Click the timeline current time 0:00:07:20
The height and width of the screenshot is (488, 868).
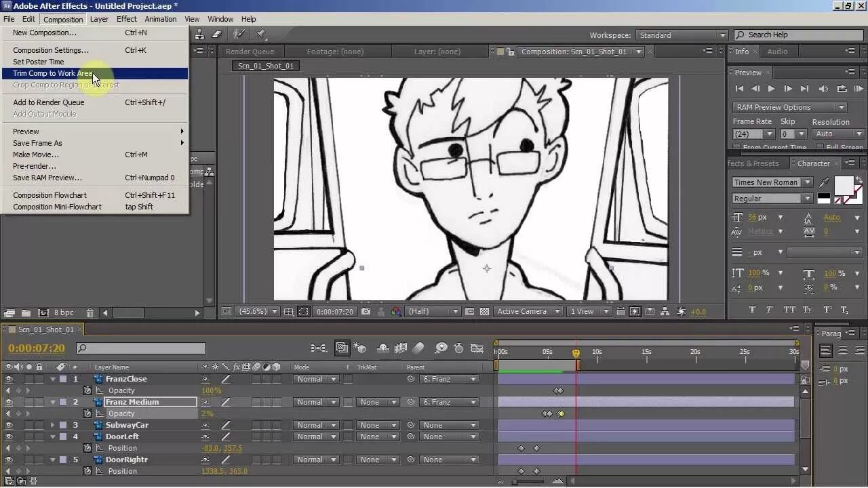37,348
